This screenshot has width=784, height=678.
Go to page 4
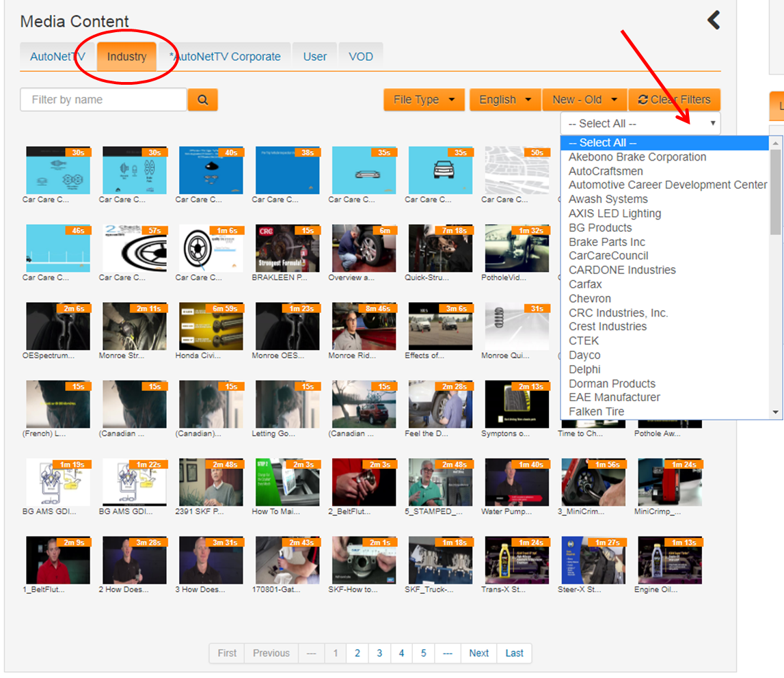401,653
